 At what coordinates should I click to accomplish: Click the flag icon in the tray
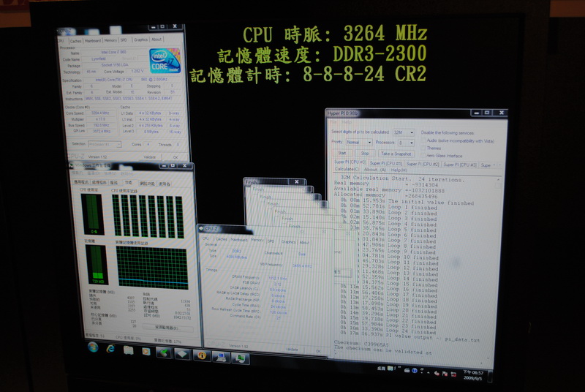(x=445, y=373)
